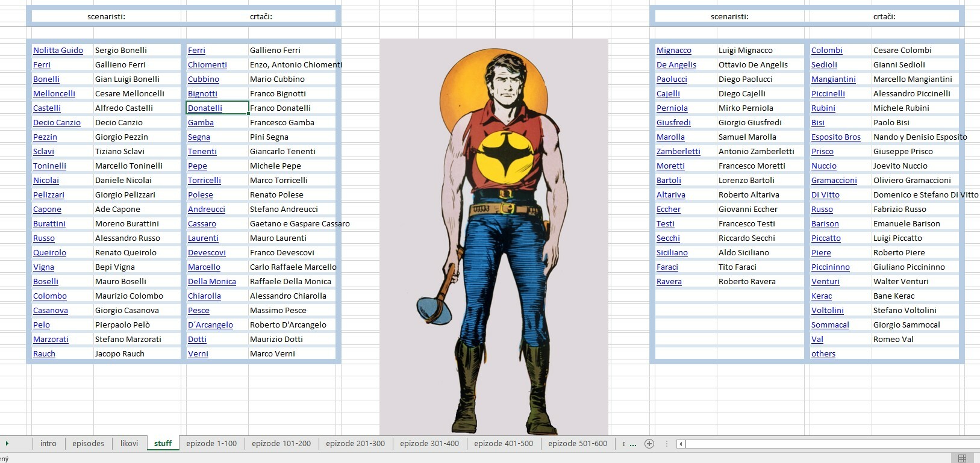Open the Decio Canzio hyperlink
Screen dimensions: 980x463
coord(57,123)
